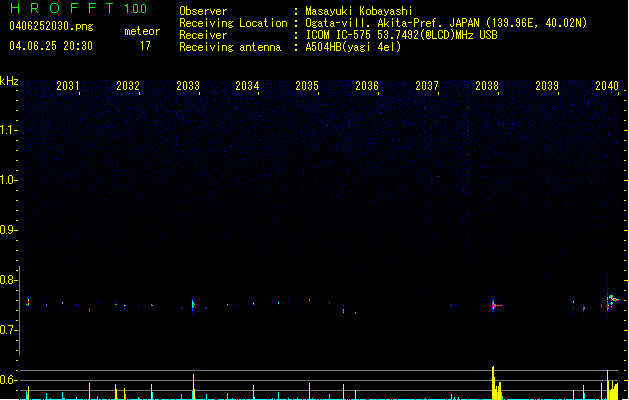Screen dimensions: 629x400
Task: Click the date stamp 04.06.25 20:30
Action: 51,46
